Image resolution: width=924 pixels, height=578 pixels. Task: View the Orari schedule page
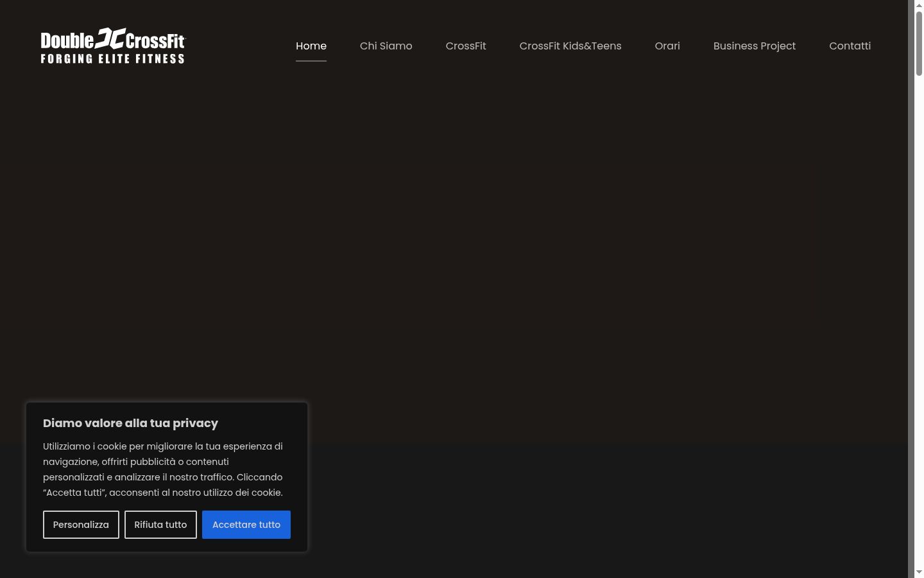[667, 46]
